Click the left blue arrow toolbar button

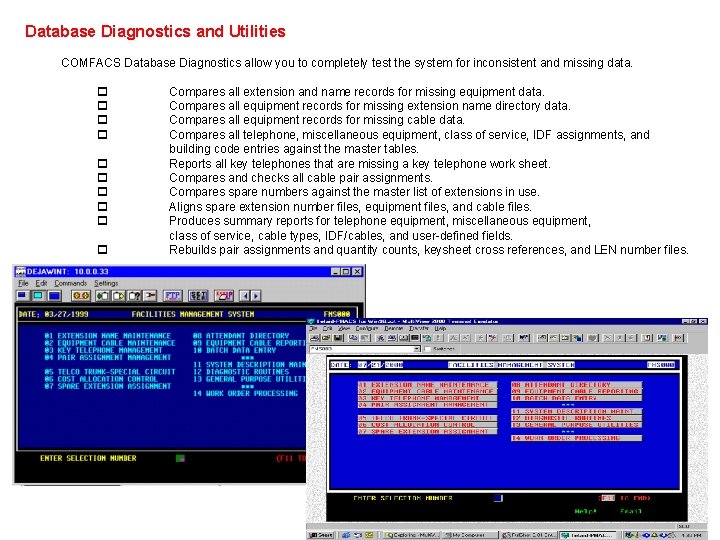pyautogui.click(x=245, y=296)
